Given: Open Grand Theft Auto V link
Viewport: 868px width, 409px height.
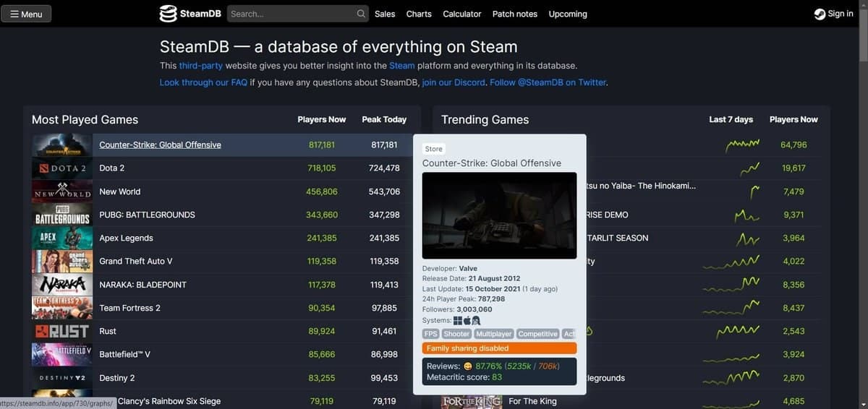Looking at the screenshot, I should (135, 261).
